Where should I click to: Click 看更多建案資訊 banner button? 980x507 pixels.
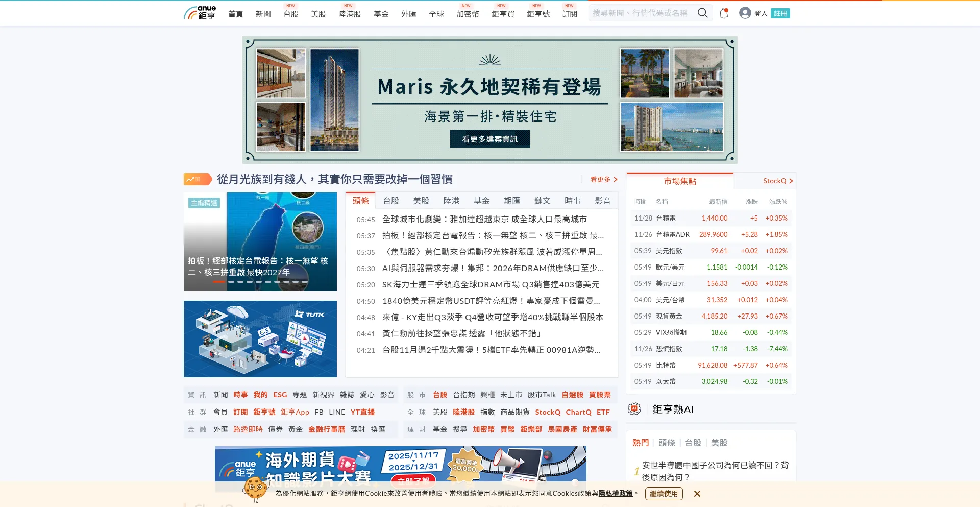click(489, 139)
